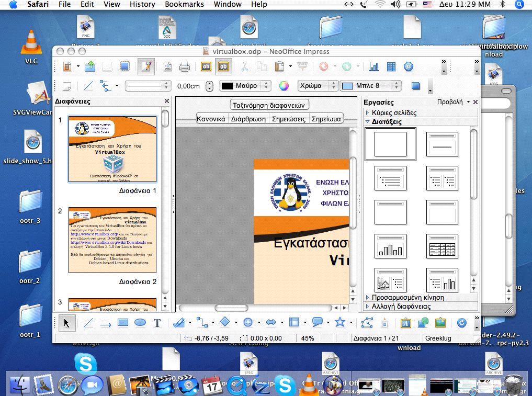532x396 pixels.
Task: Collapse the Διατάξεις section
Action: pyautogui.click(x=421, y=121)
